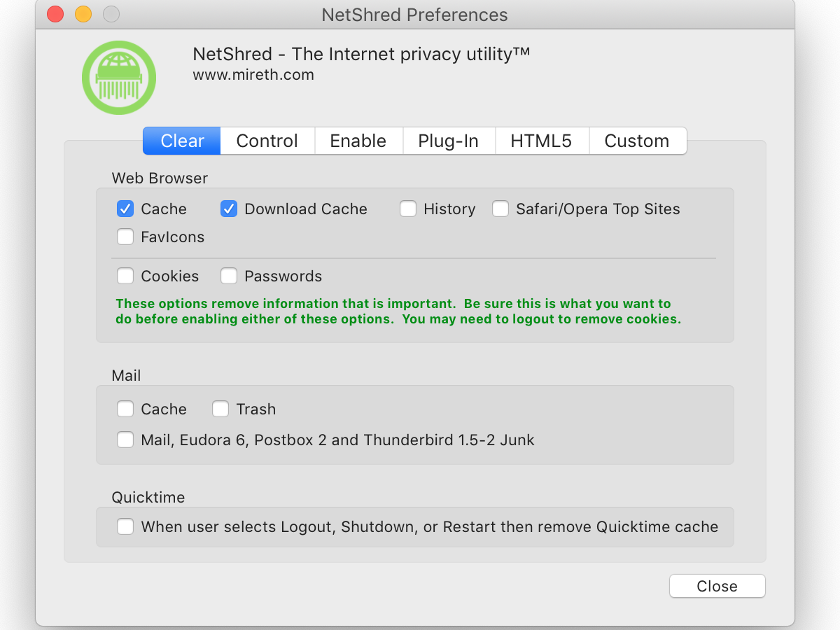Enable the History checkbox
Viewport: 840px width, 630px height.
[x=408, y=209]
